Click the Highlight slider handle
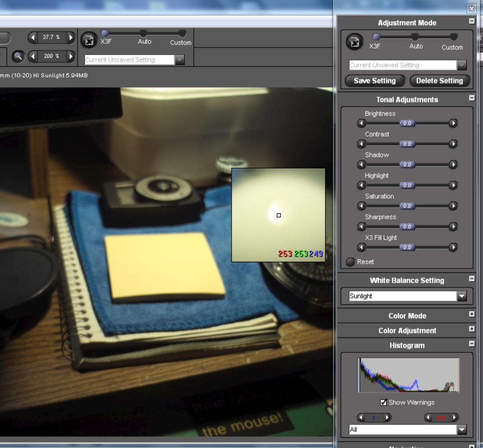This screenshot has width=483, height=448. (x=407, y=185)
